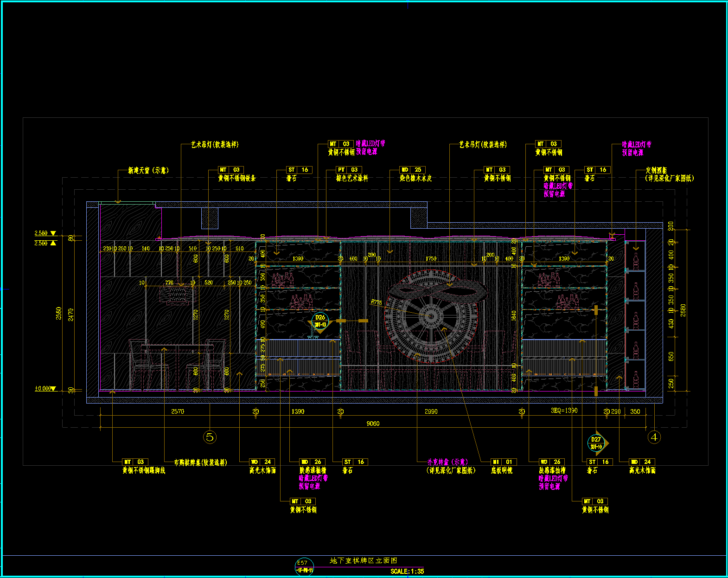Viewport: 728px width, 578px height.
Task: Click the ±0.000 floor level marker
Action: pos(45,389)
